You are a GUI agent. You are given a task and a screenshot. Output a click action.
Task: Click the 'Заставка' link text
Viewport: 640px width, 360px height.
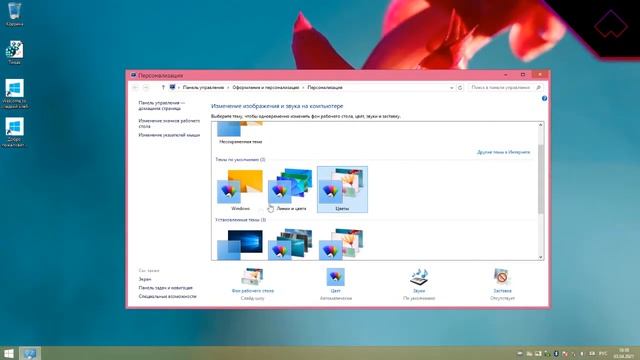click(x=502, y=291)
